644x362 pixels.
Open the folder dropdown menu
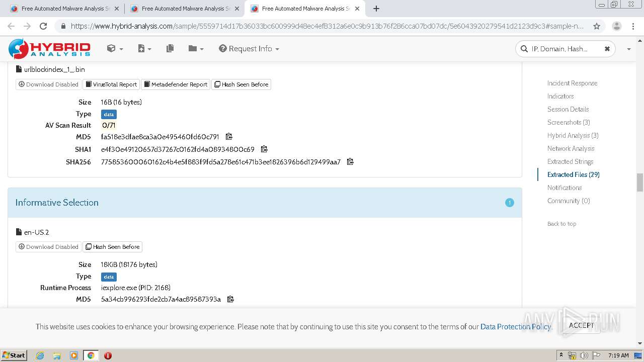[x=196, y=48]
